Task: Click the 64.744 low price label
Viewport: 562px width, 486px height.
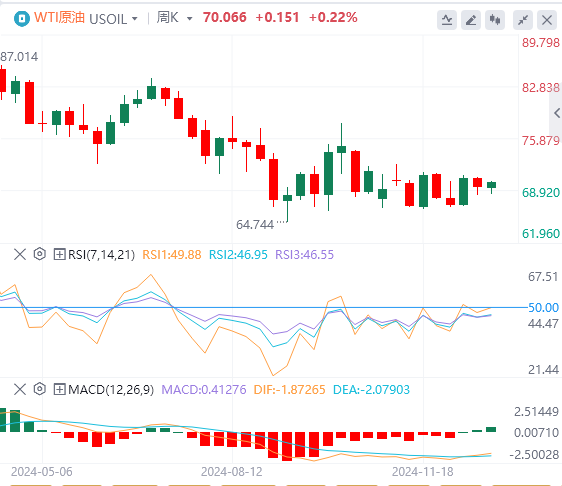Action: coord(255,225)
